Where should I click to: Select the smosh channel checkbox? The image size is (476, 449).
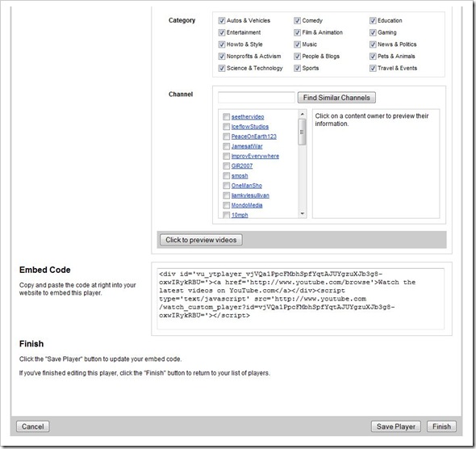[226, 175]
